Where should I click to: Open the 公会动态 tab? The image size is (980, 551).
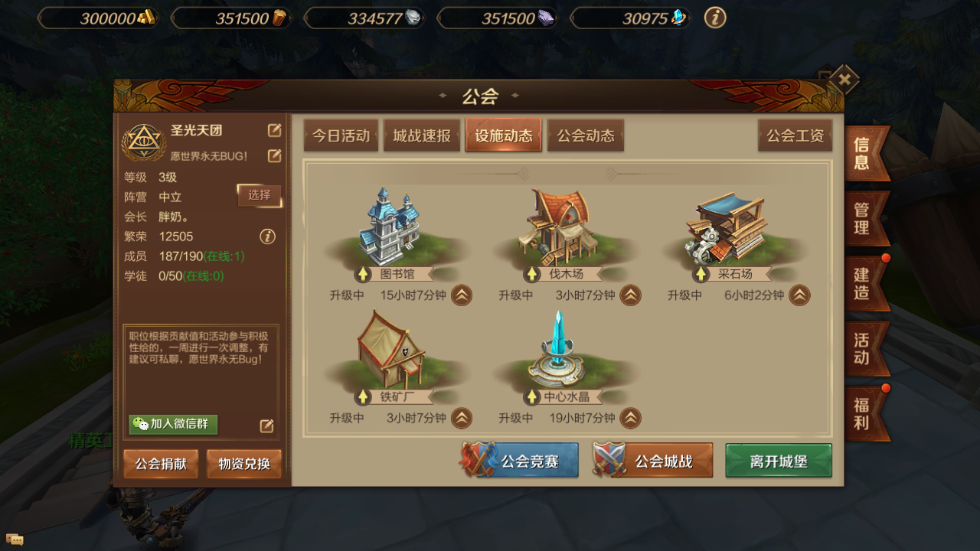click(586, 135)
